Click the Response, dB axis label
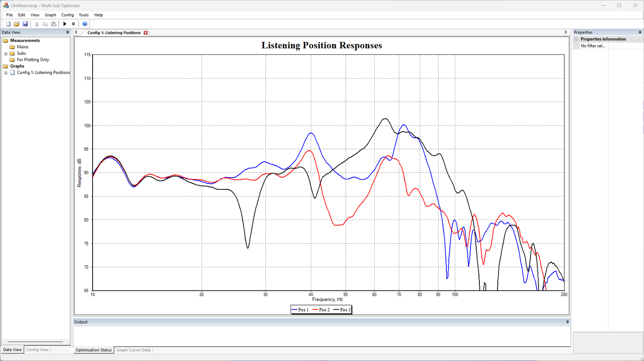Image resolution: width=644 pixels, height=361 pixels. [79, 173]
